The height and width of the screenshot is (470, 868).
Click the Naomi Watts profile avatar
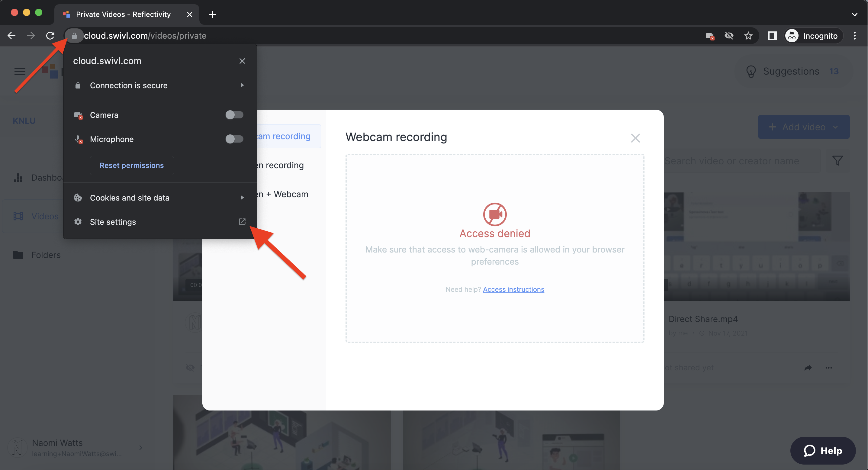pyautogui.click(x=18, y=447)
